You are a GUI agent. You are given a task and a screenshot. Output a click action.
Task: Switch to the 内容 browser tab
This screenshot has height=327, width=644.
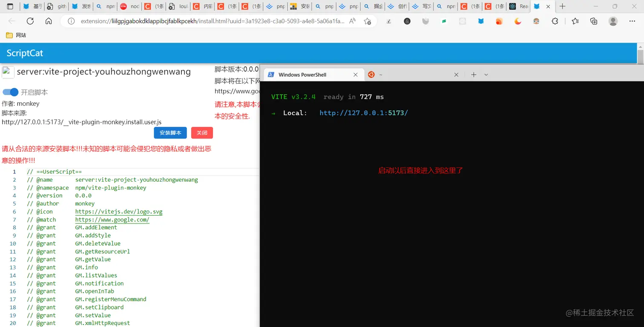click(202, 6)
